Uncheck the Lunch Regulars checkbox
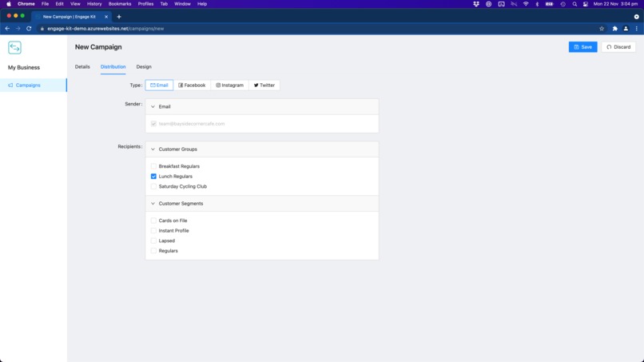644x362 pixels. (x=153, y=177)
